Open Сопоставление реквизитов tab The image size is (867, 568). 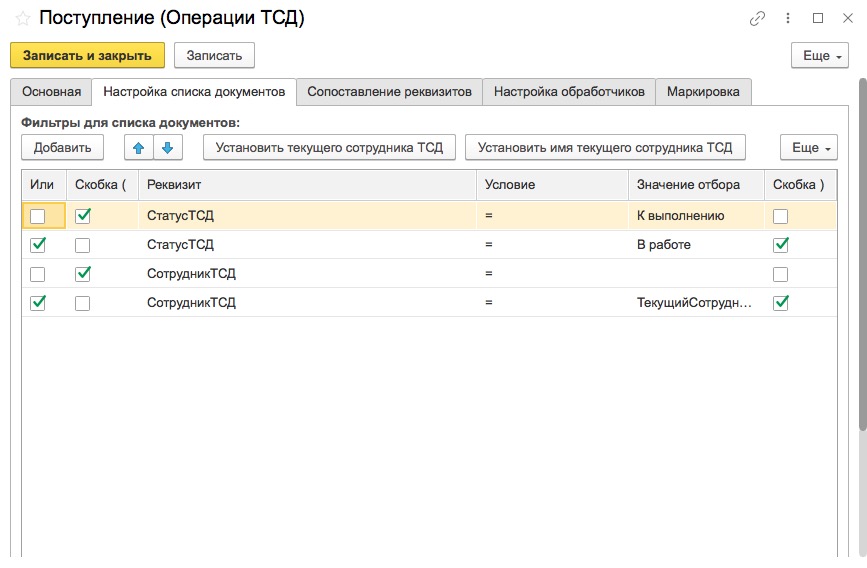pos(389,92)
